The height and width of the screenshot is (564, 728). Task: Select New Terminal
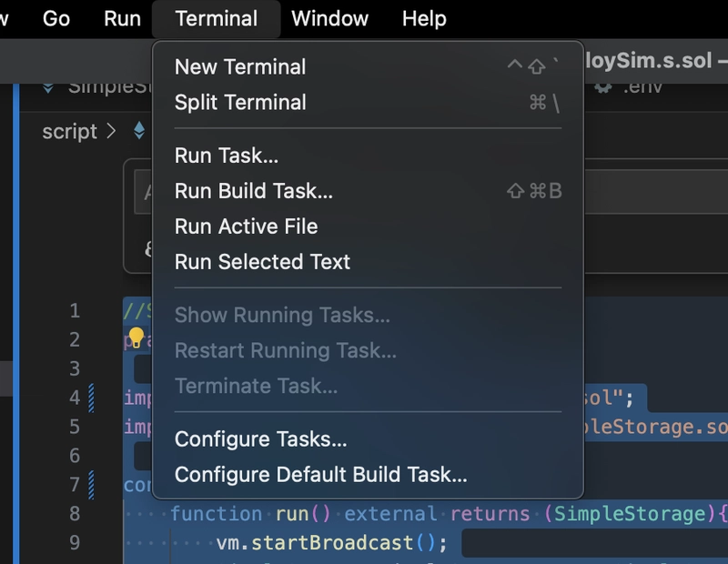click(368, 66)
